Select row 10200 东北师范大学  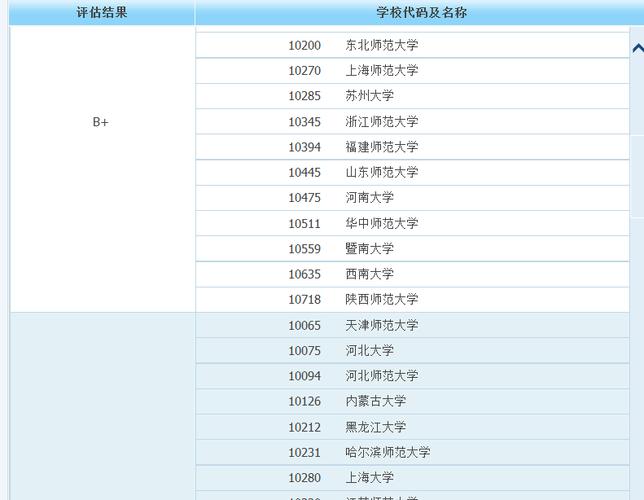coord(412,45)
